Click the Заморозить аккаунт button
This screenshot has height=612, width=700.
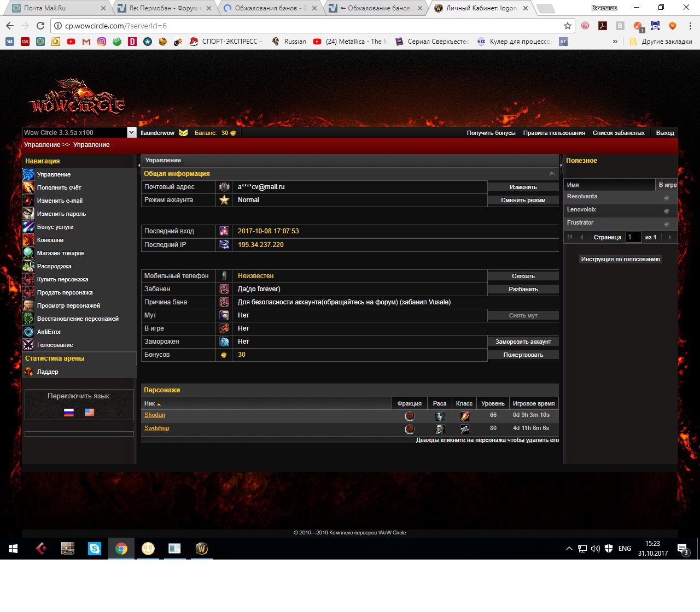point(523,342)
